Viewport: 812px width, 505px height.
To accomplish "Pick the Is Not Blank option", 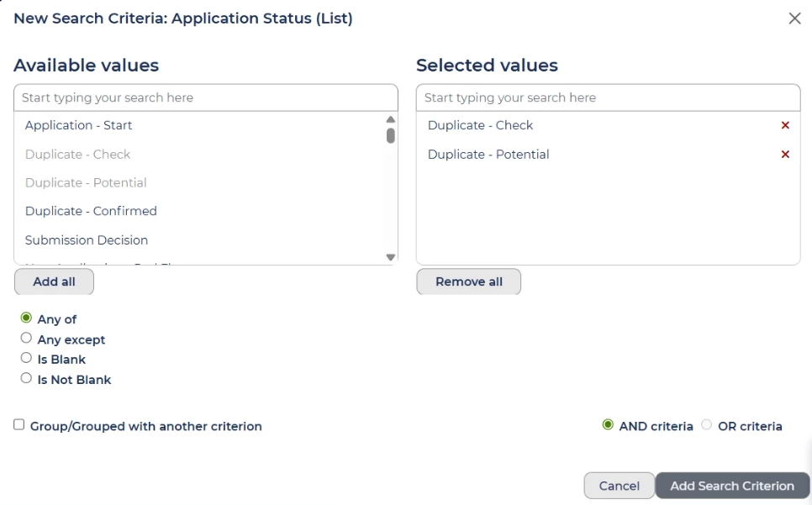I will pyautogui.click(x=26, y=379).
